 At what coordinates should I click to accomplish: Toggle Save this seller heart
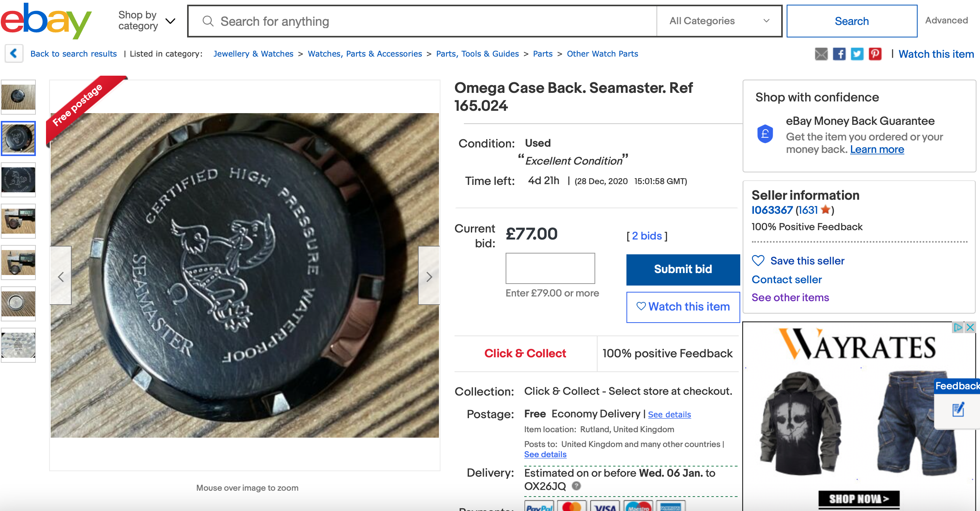coord(758,261)
